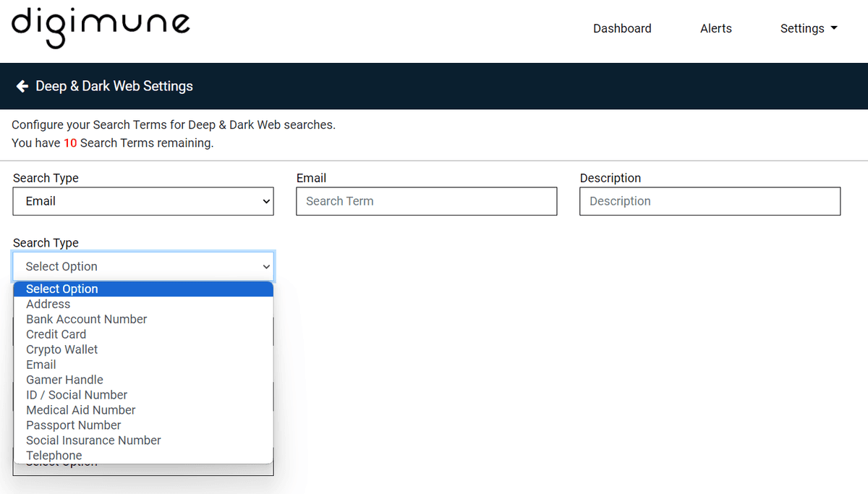Pick Medical Aid Number from list
Image resolution: width=868 pixels, height=494 pixels.
pos(81,410)
